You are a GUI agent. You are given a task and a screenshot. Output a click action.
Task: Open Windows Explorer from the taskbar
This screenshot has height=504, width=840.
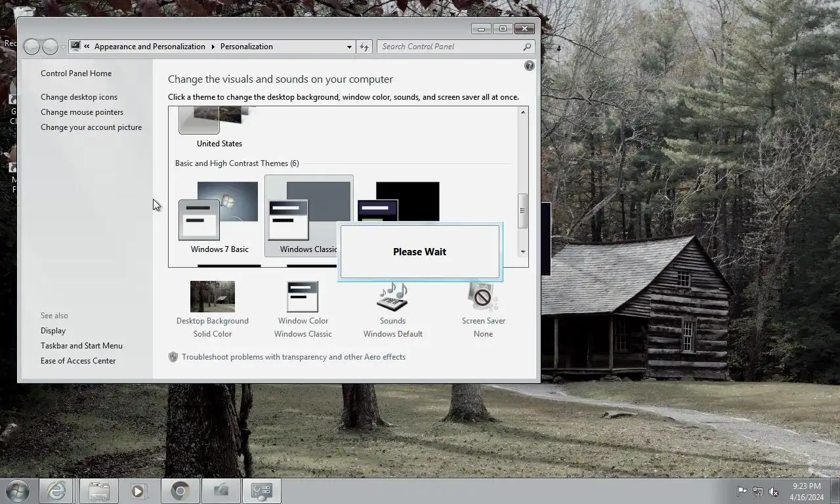point(99,491)
